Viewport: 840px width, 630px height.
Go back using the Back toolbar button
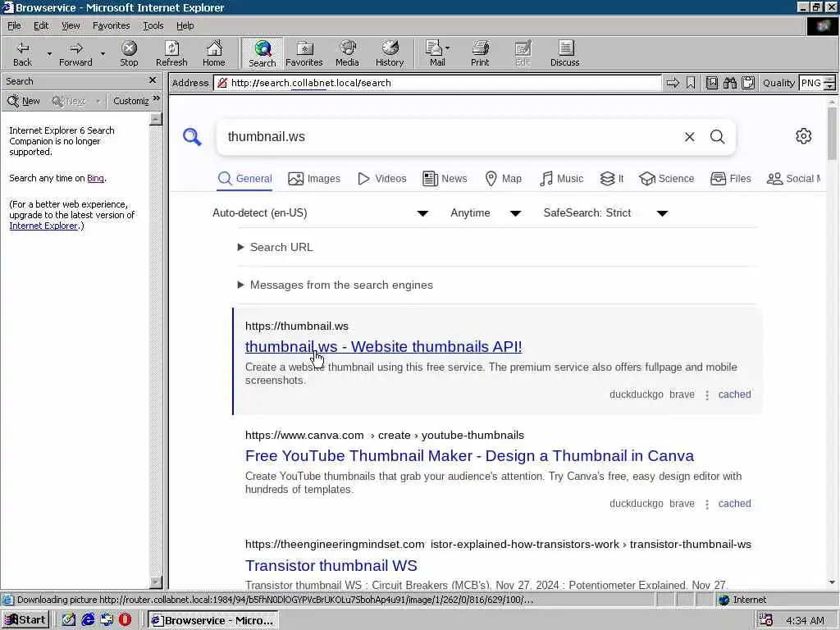[22, 53]
